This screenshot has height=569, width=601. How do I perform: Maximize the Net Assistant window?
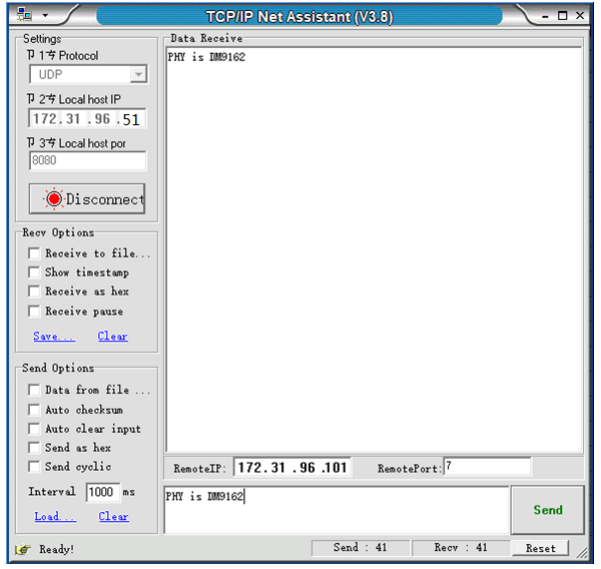click(x=562, y=16)
